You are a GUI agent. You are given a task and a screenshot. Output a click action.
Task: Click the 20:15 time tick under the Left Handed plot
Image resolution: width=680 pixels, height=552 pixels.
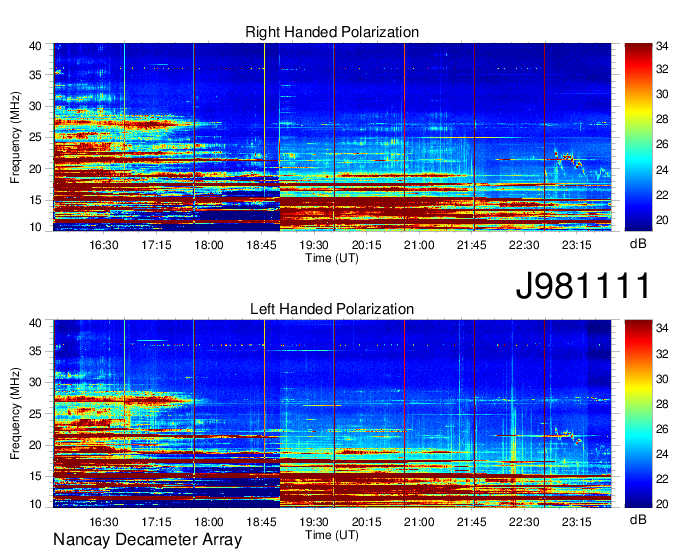coord(366,522)
